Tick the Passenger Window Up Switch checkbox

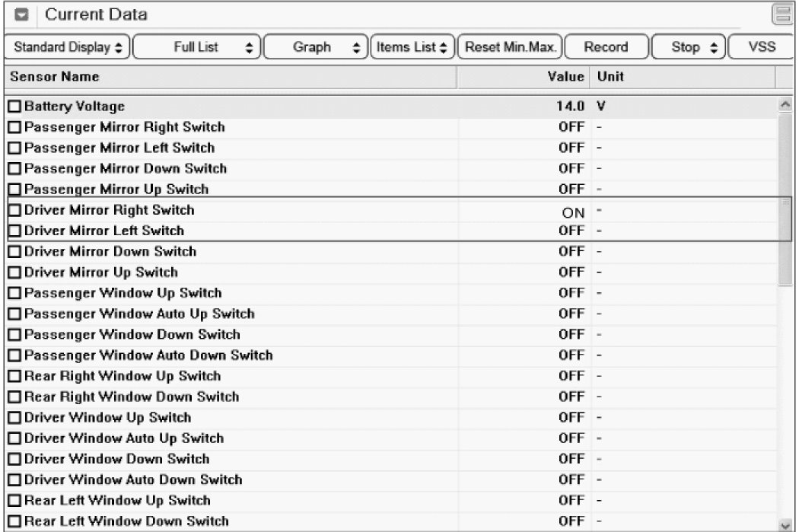coord(14,293)
